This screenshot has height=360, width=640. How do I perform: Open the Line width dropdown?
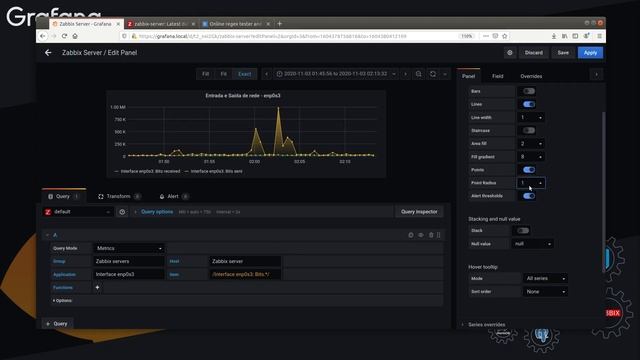[531, 118]
